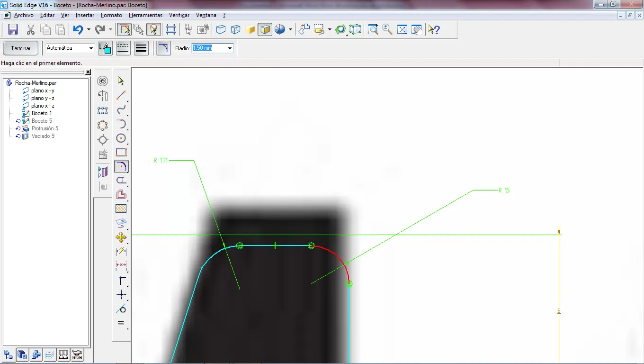Click the line color swatch button
Screen dimensions: 644x364
pyautogui.click(x=105, y=48)
